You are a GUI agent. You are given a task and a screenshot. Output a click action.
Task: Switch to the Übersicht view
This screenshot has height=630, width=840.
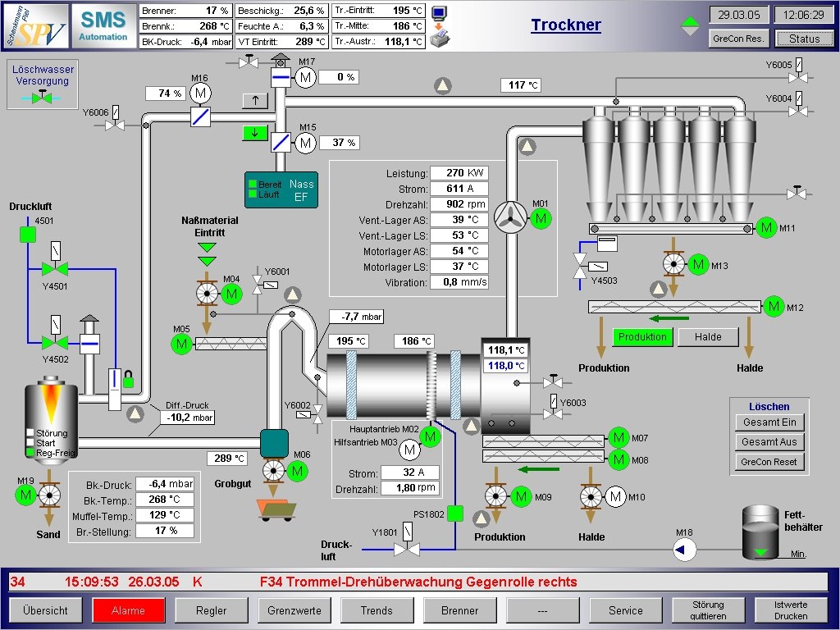pos(45,610)
